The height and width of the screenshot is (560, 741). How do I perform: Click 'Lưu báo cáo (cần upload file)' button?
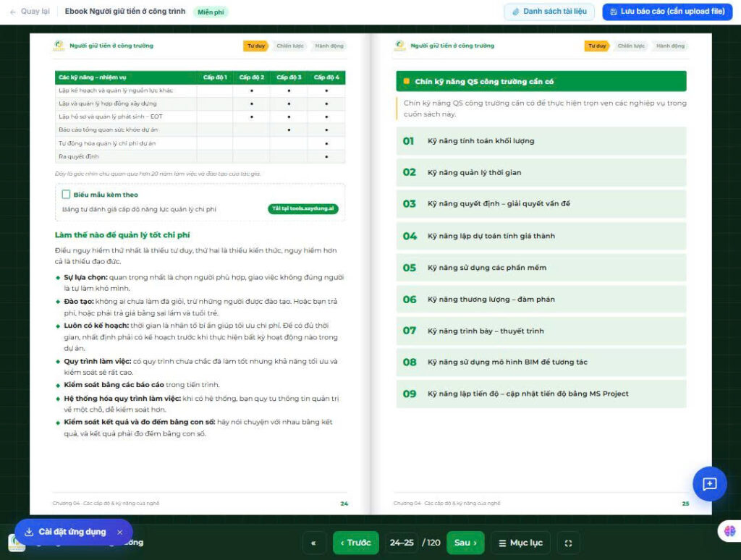pyautogui.click(x=667, y=12)
